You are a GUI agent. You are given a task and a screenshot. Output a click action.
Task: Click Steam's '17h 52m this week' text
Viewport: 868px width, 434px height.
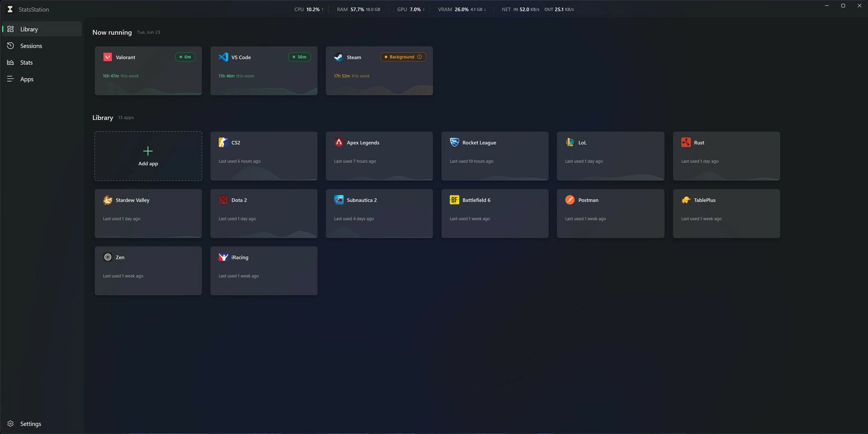tap(352, 76)
